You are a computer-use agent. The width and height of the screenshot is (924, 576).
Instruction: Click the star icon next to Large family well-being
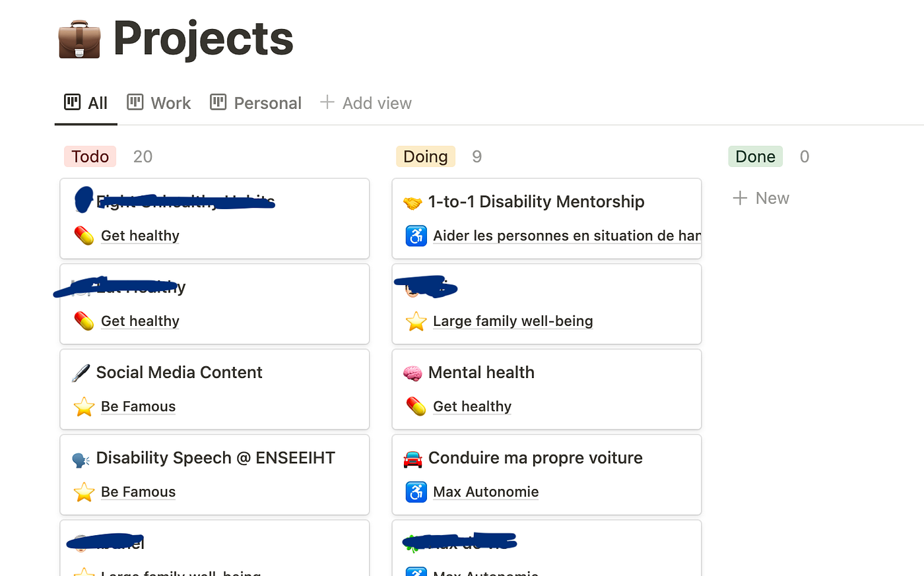[416, 321]
